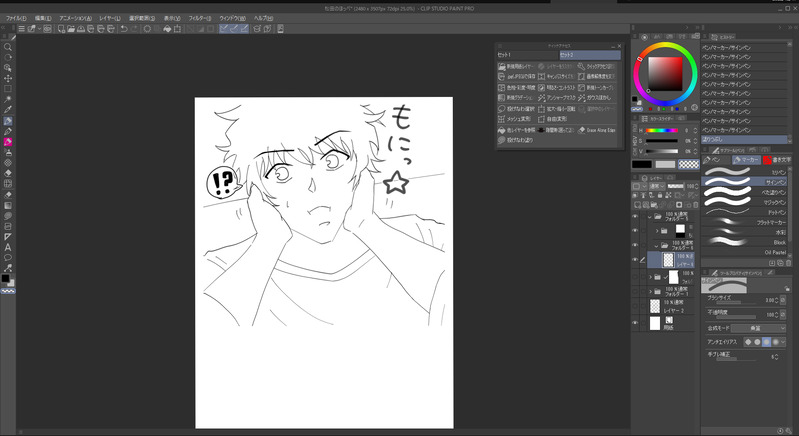
Task: Click the black main color swatch
Action: click(642, 164)
